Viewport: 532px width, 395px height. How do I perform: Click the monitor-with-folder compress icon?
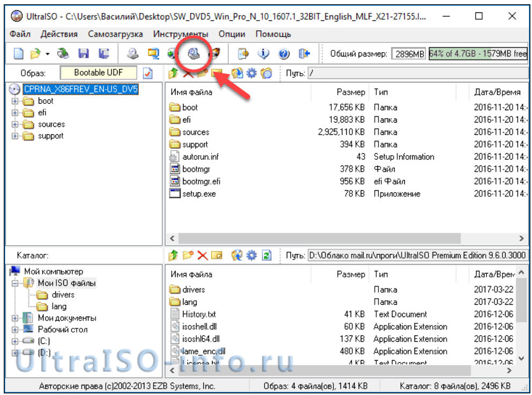click(153, 54)
